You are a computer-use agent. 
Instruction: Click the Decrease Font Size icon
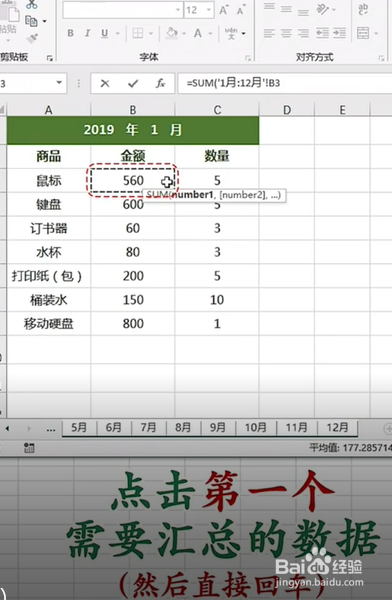pyautogui.click(x=241, y=10)
